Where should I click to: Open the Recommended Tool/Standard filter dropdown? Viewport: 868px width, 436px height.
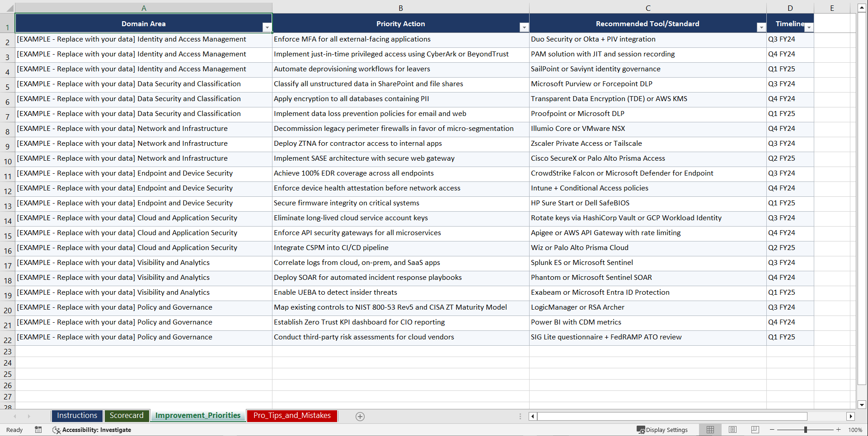pos(760,27)
